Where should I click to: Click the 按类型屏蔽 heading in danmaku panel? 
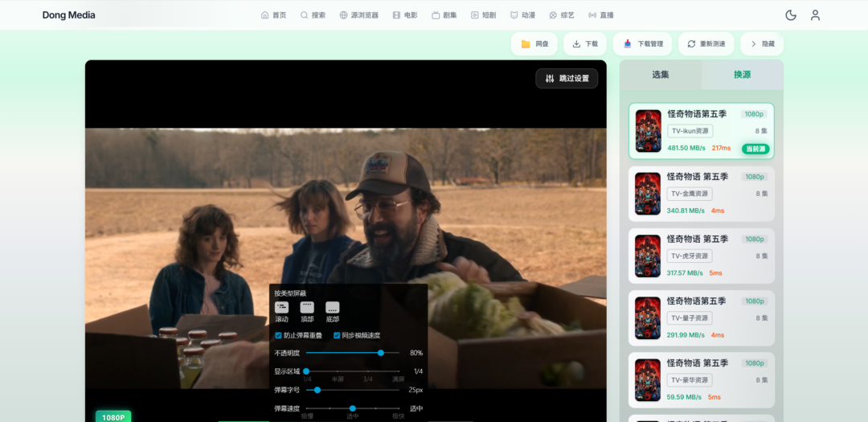coord(290,293)
